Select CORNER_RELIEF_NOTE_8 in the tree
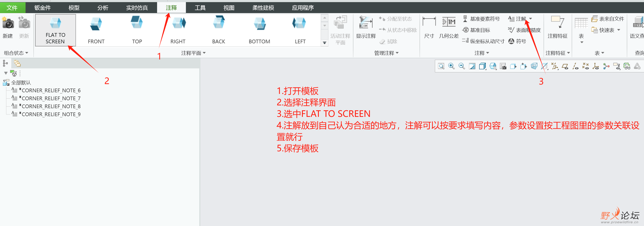The width and height of the screenshot is (644, 226). (46, 106)
